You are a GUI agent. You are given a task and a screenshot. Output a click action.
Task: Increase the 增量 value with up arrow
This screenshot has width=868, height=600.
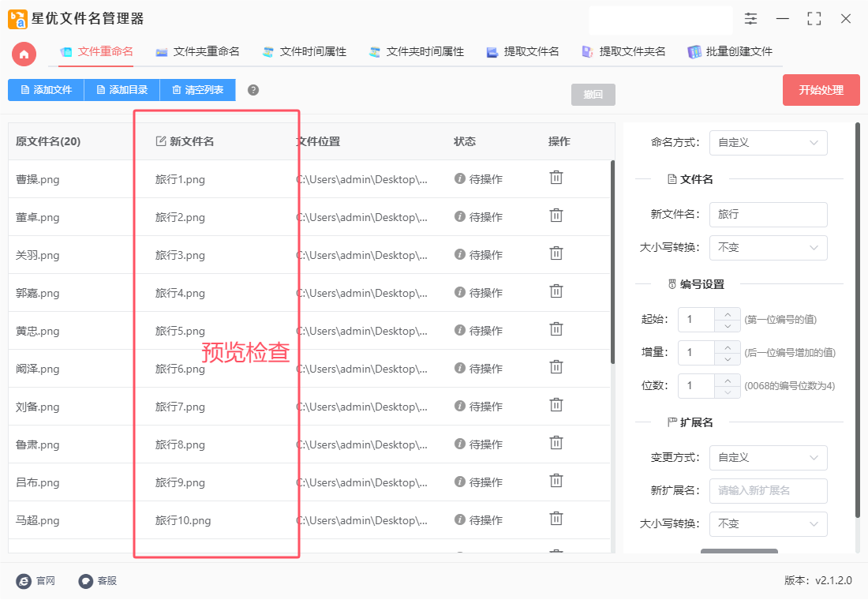click(x=728, y=347)
